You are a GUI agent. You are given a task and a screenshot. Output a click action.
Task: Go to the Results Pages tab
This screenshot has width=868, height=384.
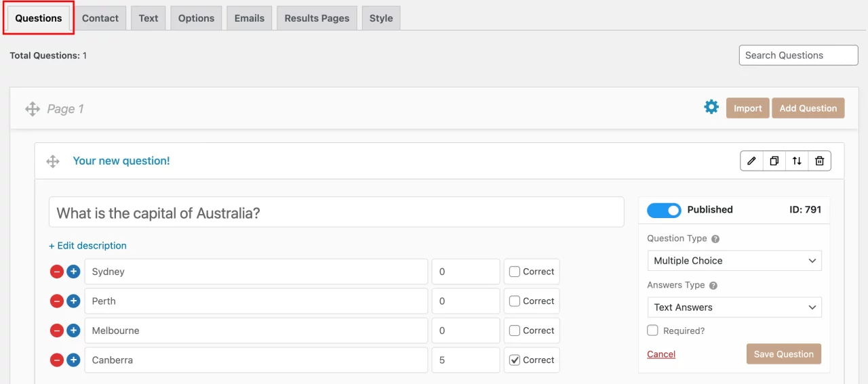pyautogui.click(x=317, y=18)
